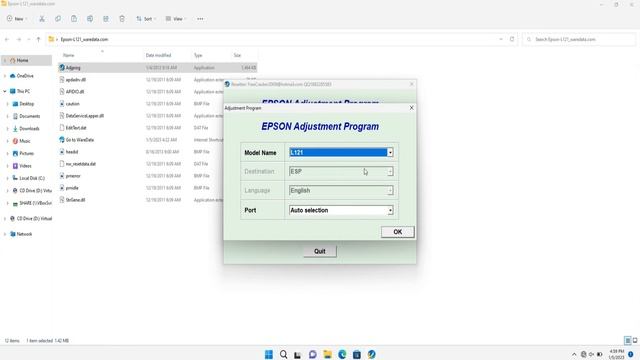Image resolution: width=640 pixels, height=360 pixels.
Task: Click the New button in File Explorer
Action: click(x=16, y=19)
